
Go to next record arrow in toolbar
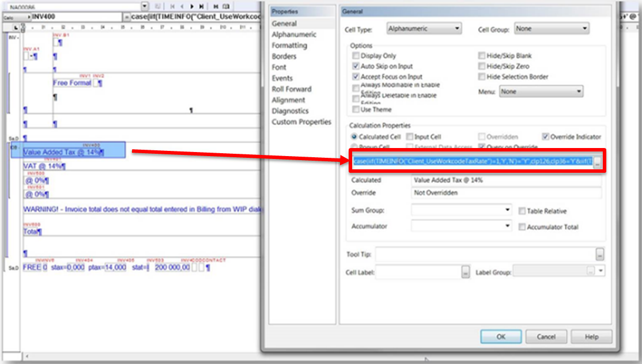click(191, 6)
